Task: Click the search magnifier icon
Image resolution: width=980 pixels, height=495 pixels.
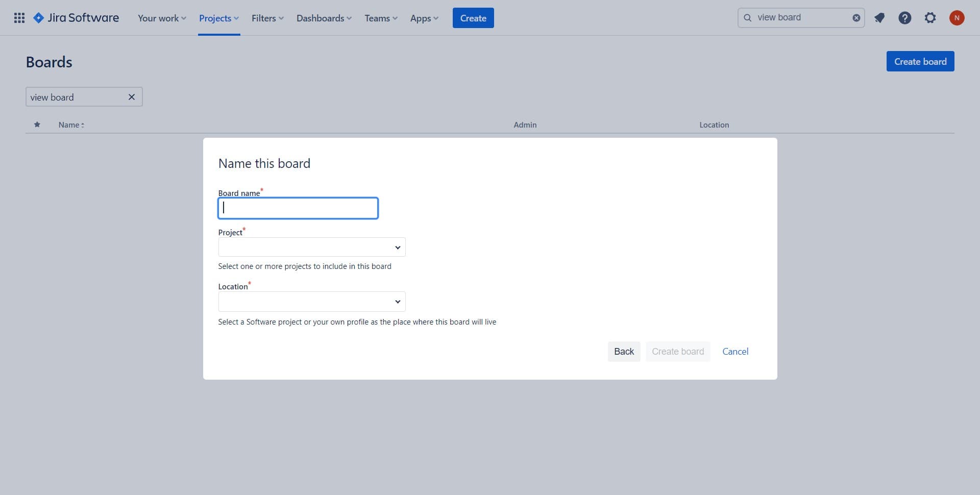Action: click(748, 17)
